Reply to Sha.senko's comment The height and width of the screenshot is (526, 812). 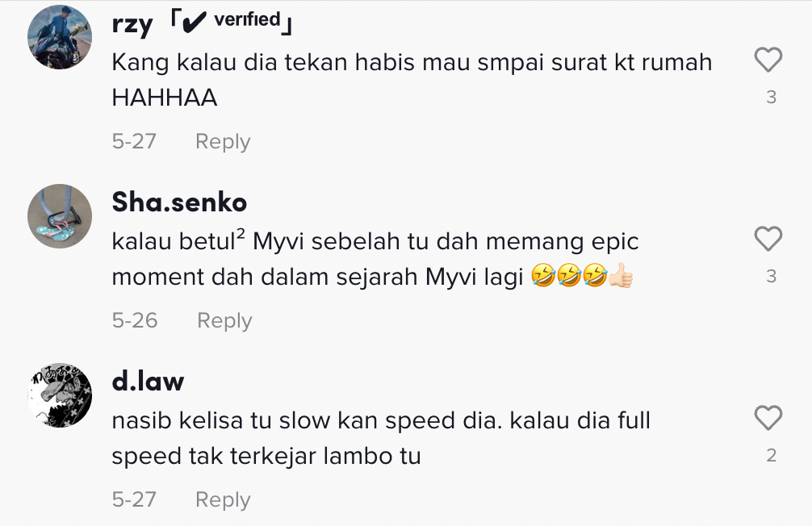[x=224, y=320]
